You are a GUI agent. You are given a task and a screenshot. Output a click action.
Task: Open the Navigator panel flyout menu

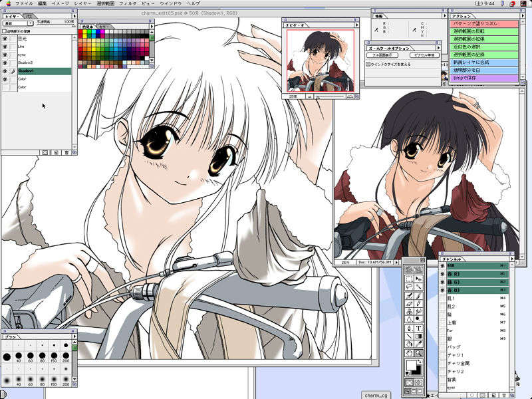pos(356,25)
